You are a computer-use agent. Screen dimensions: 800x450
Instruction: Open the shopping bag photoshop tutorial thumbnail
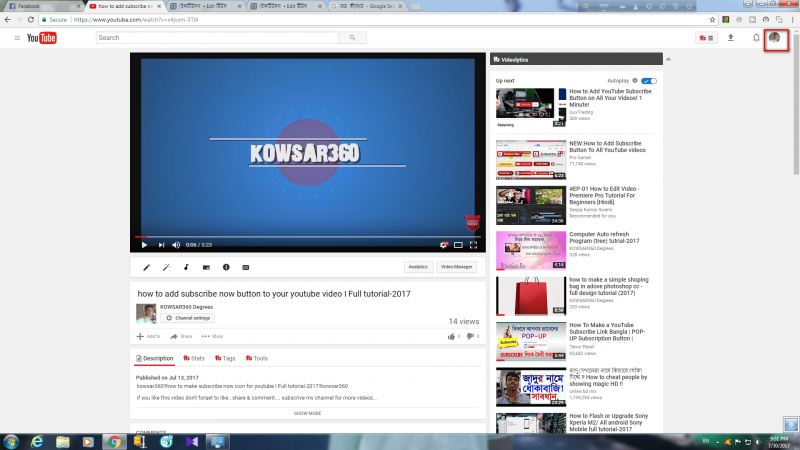(x=531, y=296)
